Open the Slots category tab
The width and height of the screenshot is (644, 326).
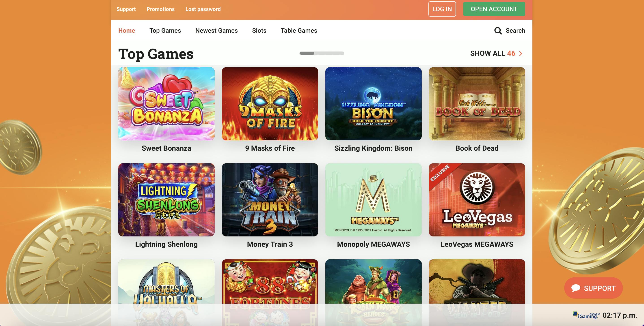[259, 30]
